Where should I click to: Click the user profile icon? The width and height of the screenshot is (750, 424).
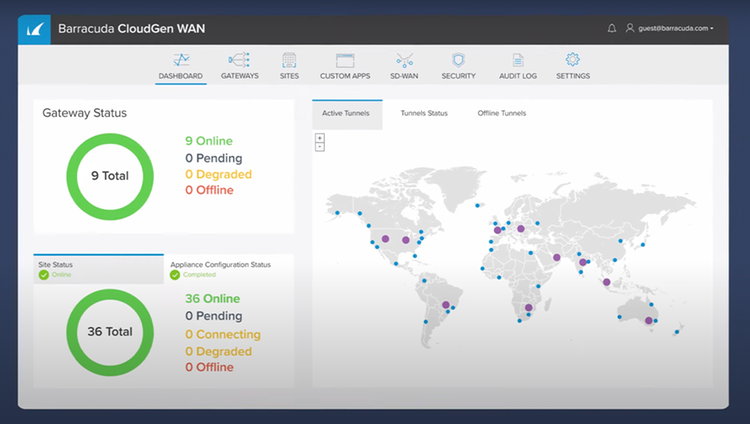[x=630, y=28]
